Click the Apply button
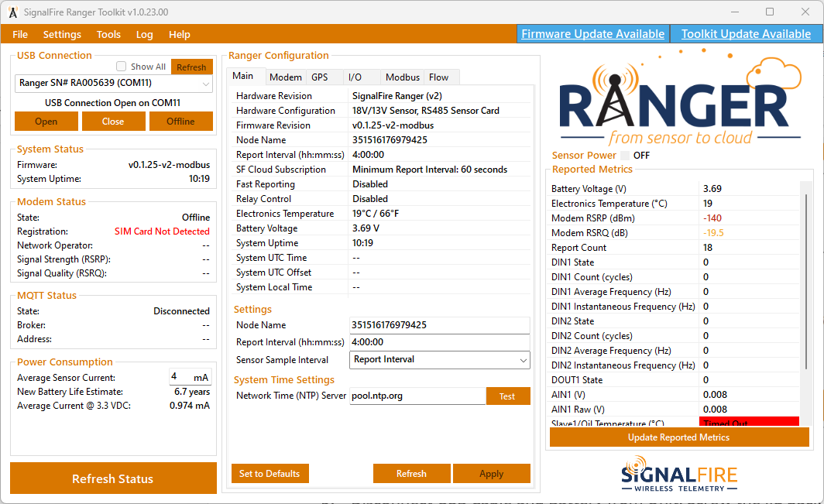 point(491,474)
